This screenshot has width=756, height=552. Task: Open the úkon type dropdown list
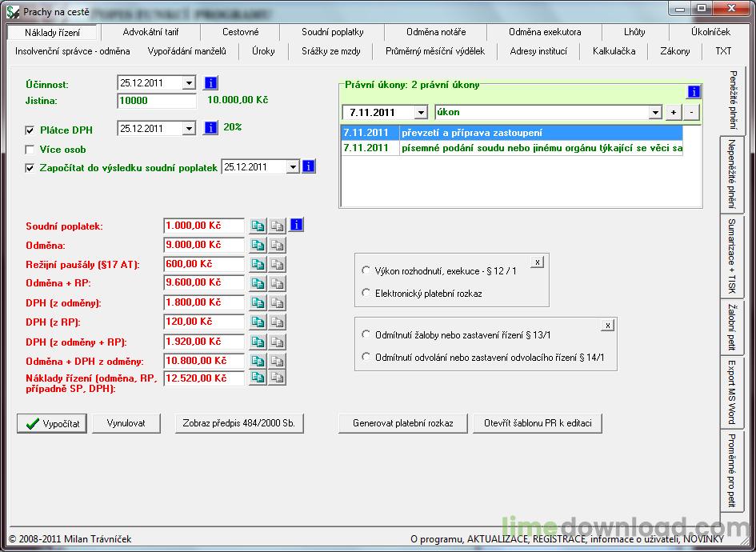click(655, 113)
